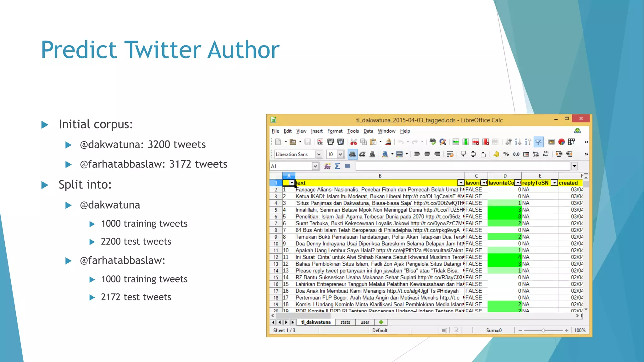Jump to first sheet navigation arrow
Screen dimensions: 644x362
[273, 322]
